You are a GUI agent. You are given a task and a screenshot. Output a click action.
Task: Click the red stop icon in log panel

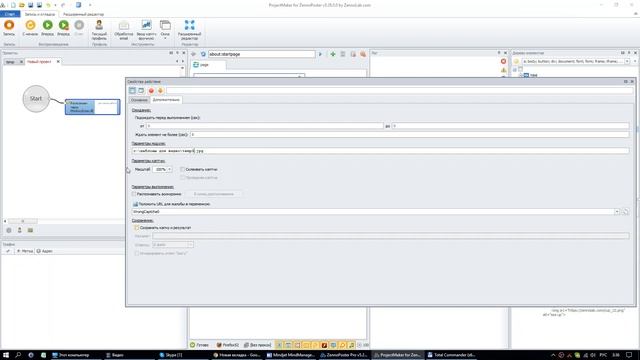[503, 61]
